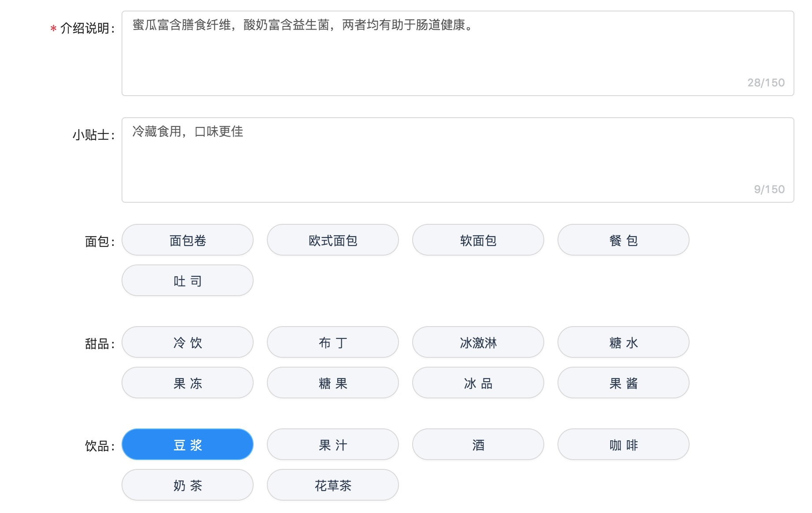The height and width of the screenshot is (513, 812).
Task: Select the 糖水 tag
Action: pos(624,342)
